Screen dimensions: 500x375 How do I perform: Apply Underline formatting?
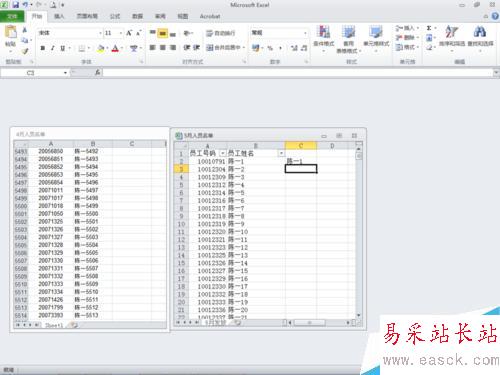pyautogui.click(x=62, y=48)
